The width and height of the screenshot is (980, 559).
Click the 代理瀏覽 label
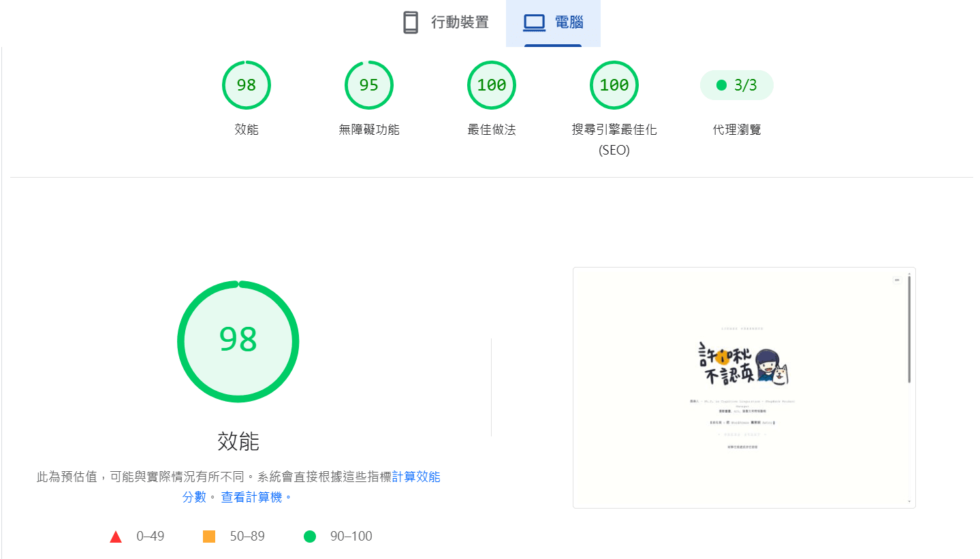pos(737,129)
